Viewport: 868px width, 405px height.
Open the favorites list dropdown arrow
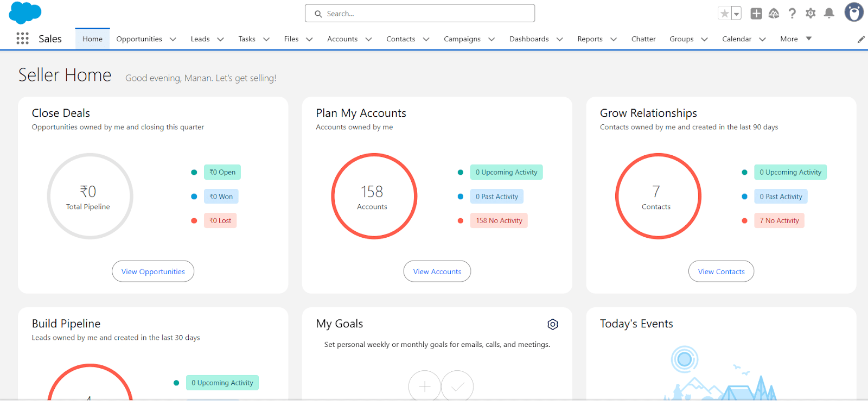737,14
